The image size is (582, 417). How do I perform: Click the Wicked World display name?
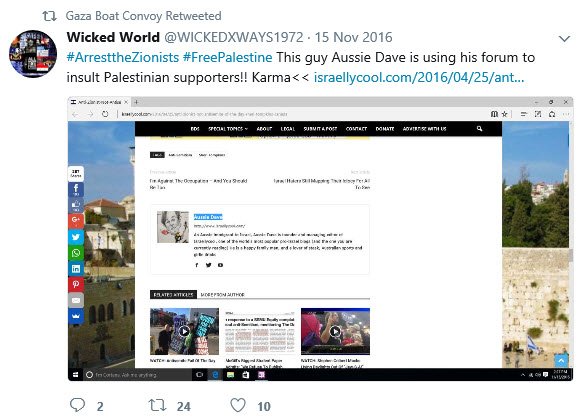tap(113, 37)
